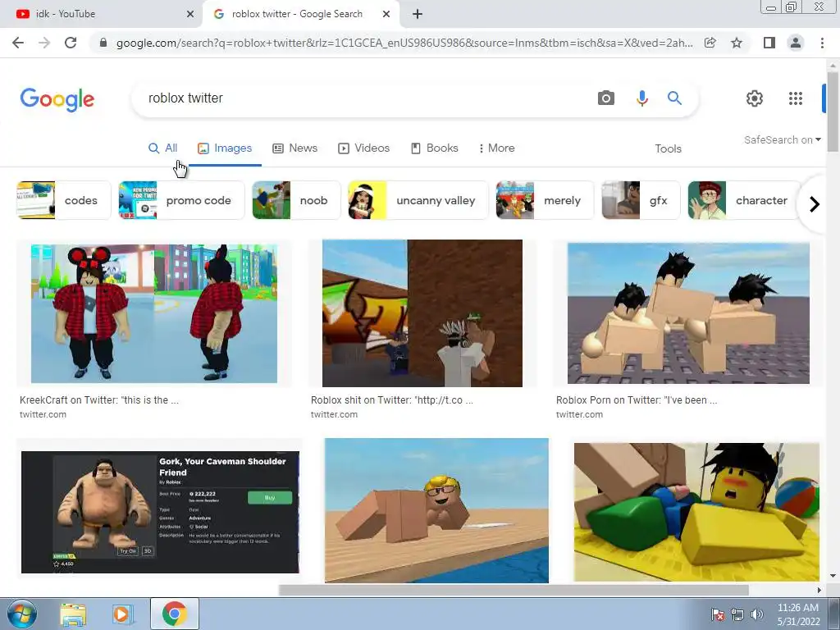This screenshot has height=630, width=840.
Task: Click the taskbar clock showing 11:26 AM
Action: tap(798, 614)
